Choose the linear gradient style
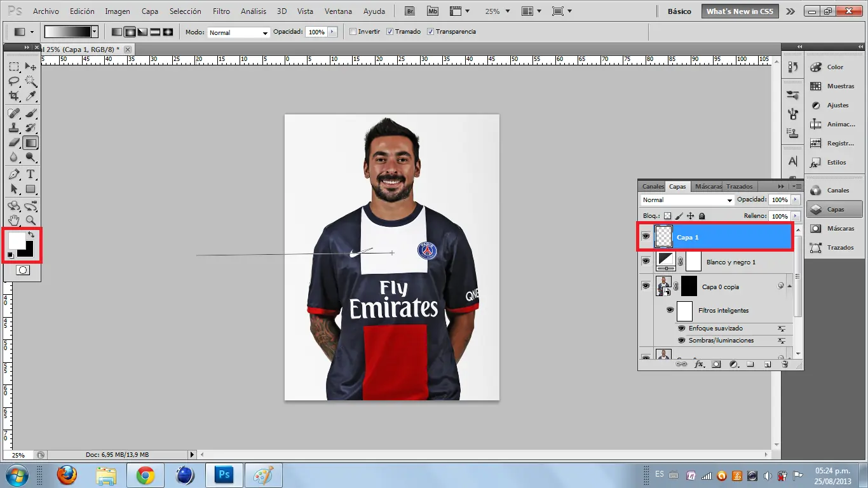The height and width of the screenshot is (488, 868). [x=117, y=32]
